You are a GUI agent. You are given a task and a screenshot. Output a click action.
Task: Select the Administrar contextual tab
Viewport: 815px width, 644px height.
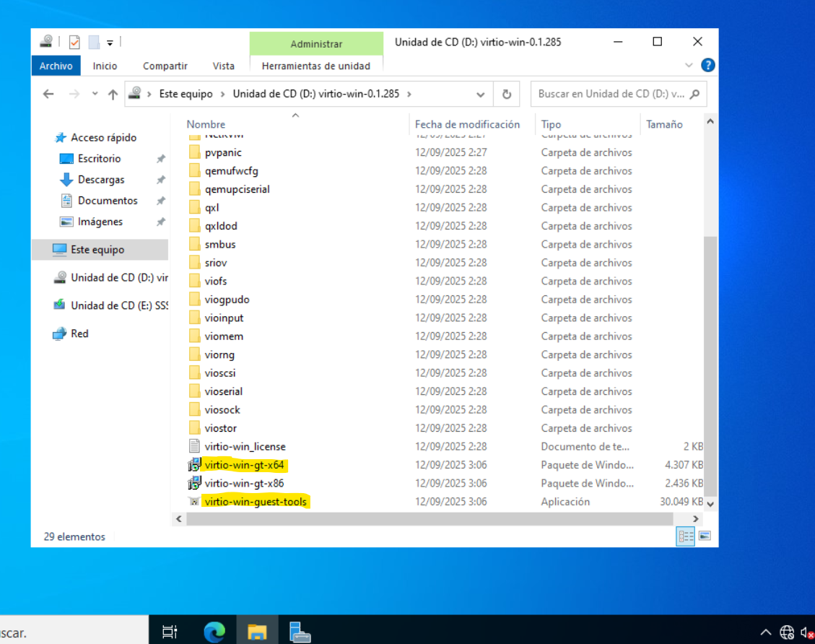point(316,43)
